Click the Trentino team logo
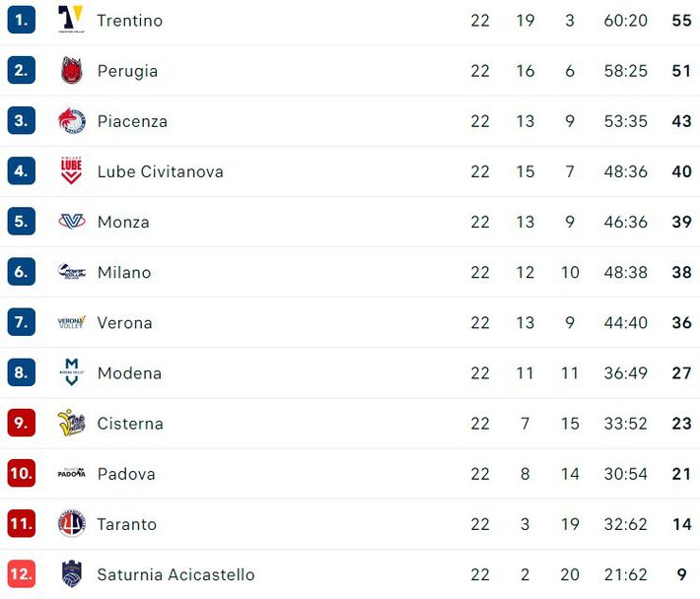This screenshot has height=599, width=700. [71, 20]
